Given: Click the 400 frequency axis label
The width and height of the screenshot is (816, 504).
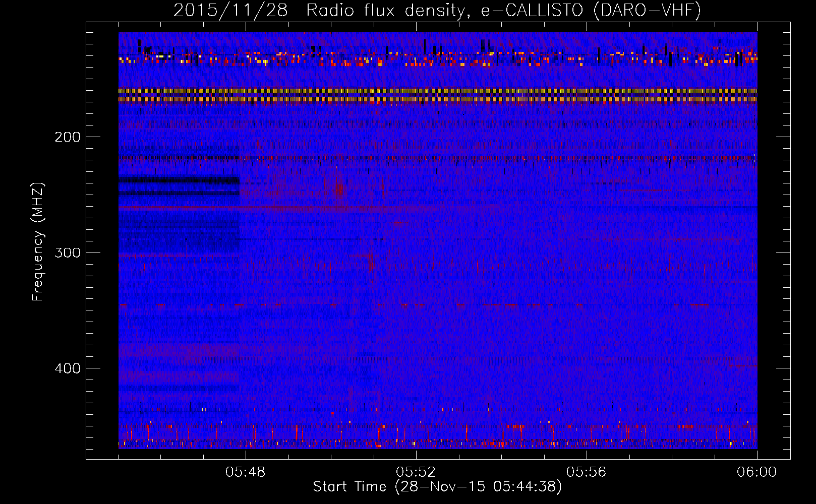Looking at the screenshot, I should tap(67, 368).
